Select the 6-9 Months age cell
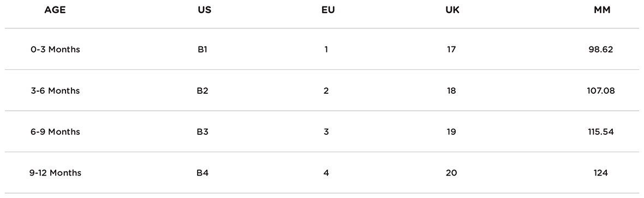Viewport: 644px width, 198px height. tap(55, 132)
